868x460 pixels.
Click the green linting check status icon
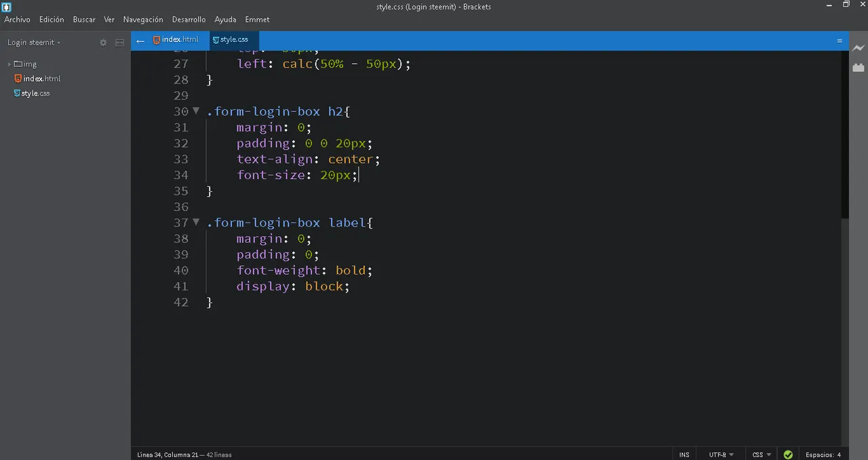(788, 455)
